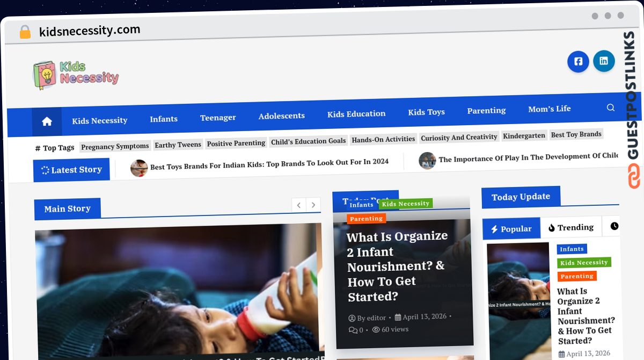Open the Kids Toys menu item

pyautogui.click(x=426, y=112)
